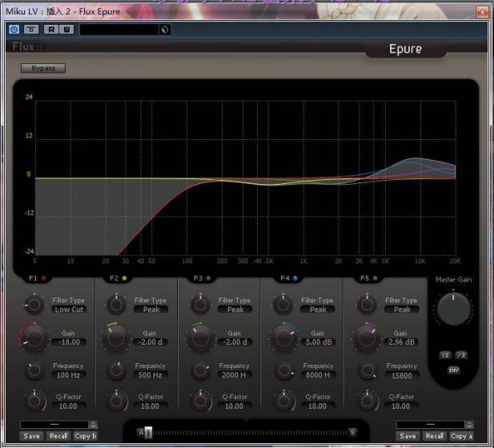The width and height of the screenshot is (494, 448).
Task: Select F2 frequency value 500 Hz
Action: [151, 375]
